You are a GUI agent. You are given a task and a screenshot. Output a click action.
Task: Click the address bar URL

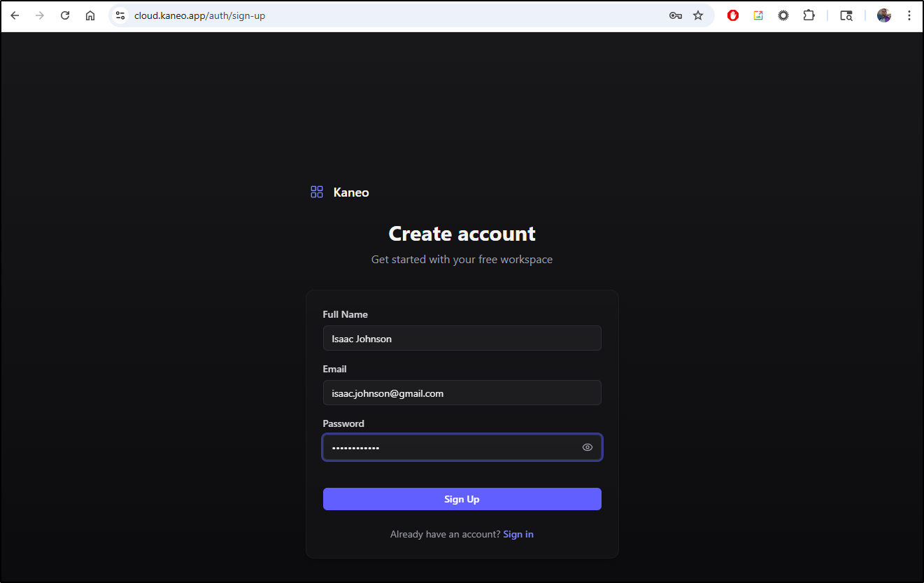click(199, 15)
